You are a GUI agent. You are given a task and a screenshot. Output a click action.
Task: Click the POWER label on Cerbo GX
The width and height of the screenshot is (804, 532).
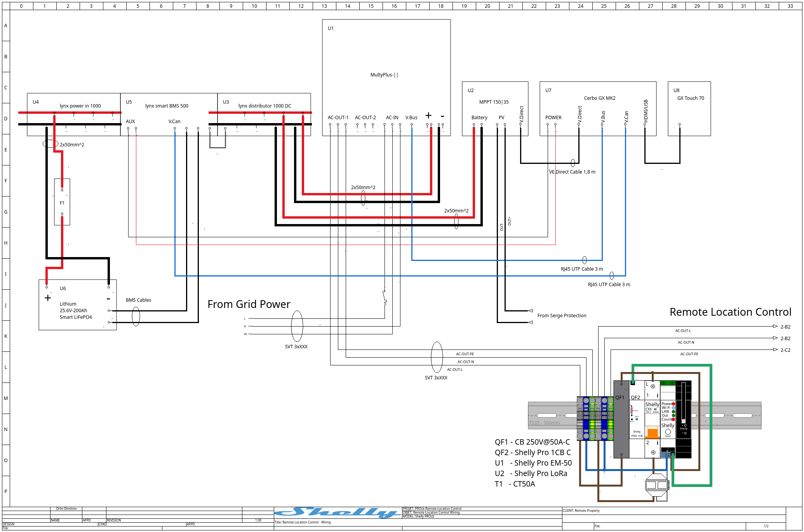click(x=553, y=118)
